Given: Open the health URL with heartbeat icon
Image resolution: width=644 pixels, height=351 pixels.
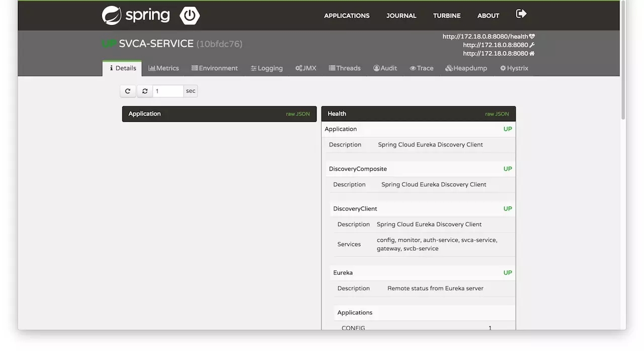Looking at the screenshot, I should 489,36.
